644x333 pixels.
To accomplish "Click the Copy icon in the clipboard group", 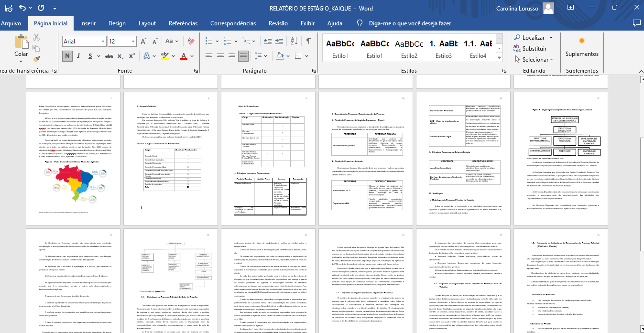I will (x=36, y=48).
